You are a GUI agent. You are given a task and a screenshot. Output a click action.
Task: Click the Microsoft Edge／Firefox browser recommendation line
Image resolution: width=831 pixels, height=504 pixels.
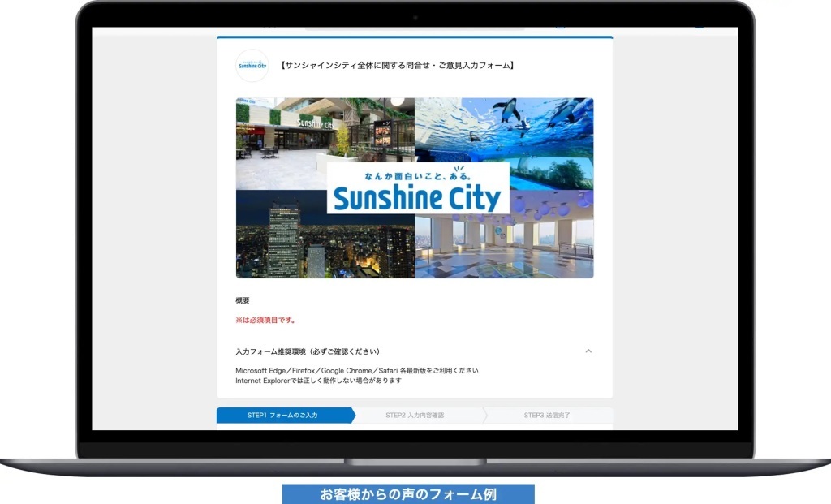tap(357, 370)
